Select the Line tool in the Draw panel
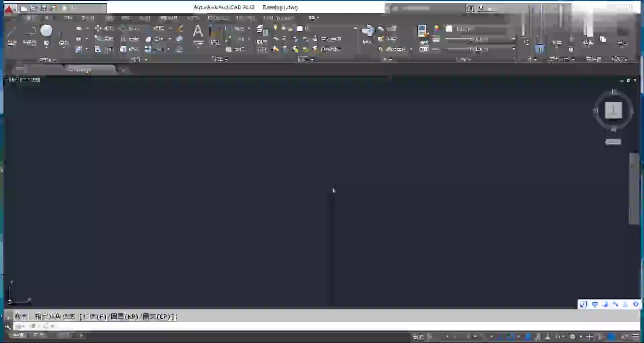Image resolution: width=644 pixels, height=343 pixels. [12, 35]
